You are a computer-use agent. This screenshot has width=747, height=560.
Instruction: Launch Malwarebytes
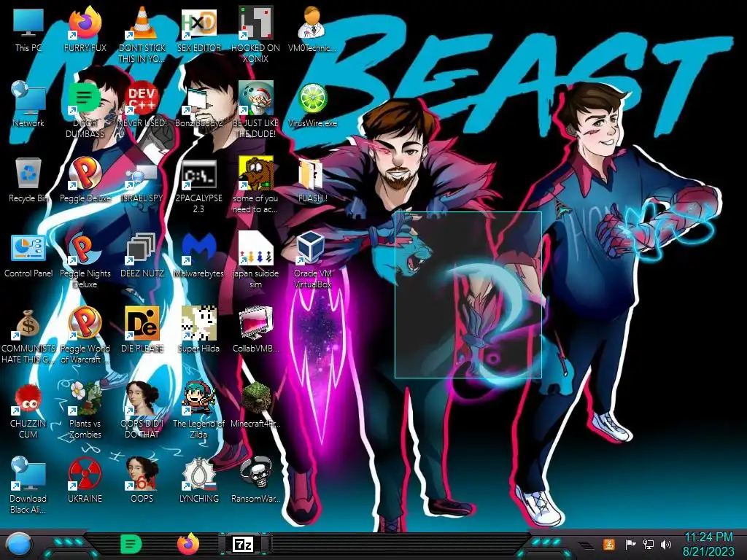[x=198, y=255]
